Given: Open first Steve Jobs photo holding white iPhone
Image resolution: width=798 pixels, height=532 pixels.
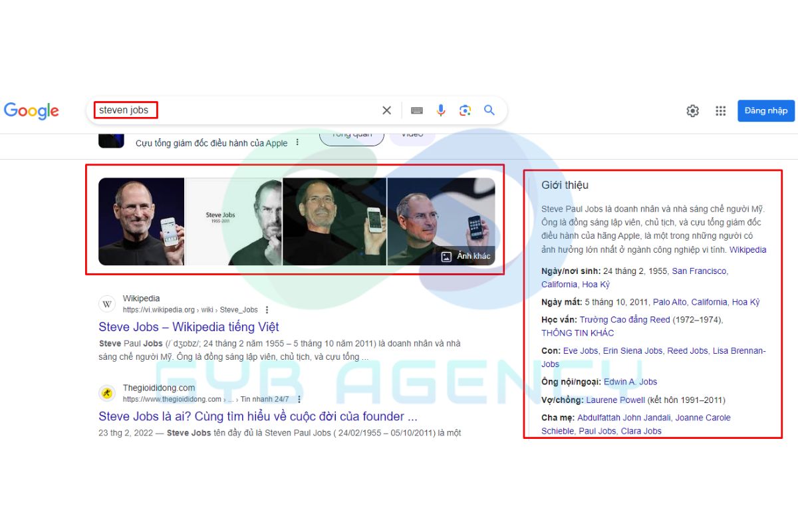Looking at the screenshot, I should point(141,221).
